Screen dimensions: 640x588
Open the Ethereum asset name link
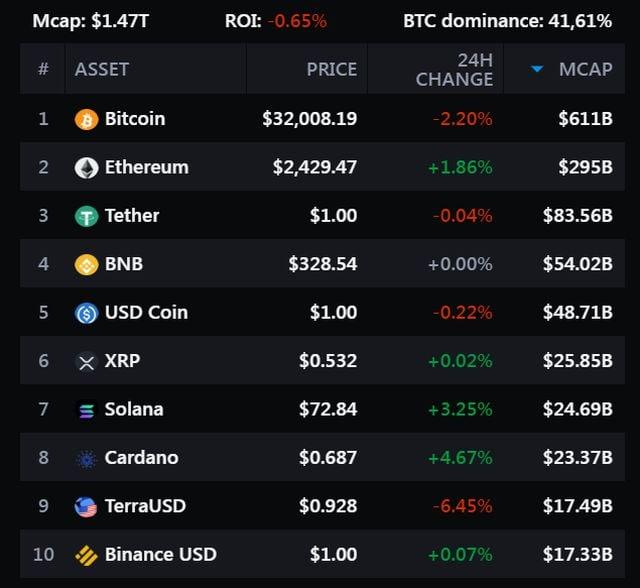(146, 167)
